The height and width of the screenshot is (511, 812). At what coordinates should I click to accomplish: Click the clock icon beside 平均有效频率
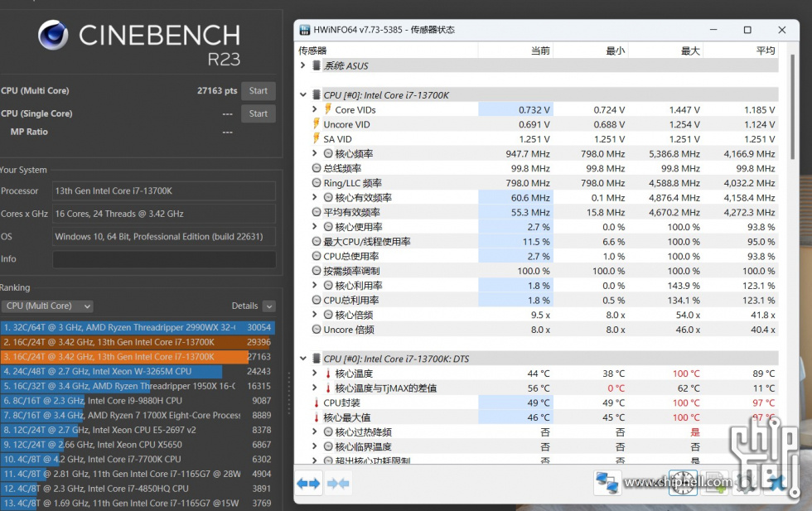[x=317, y=212]
